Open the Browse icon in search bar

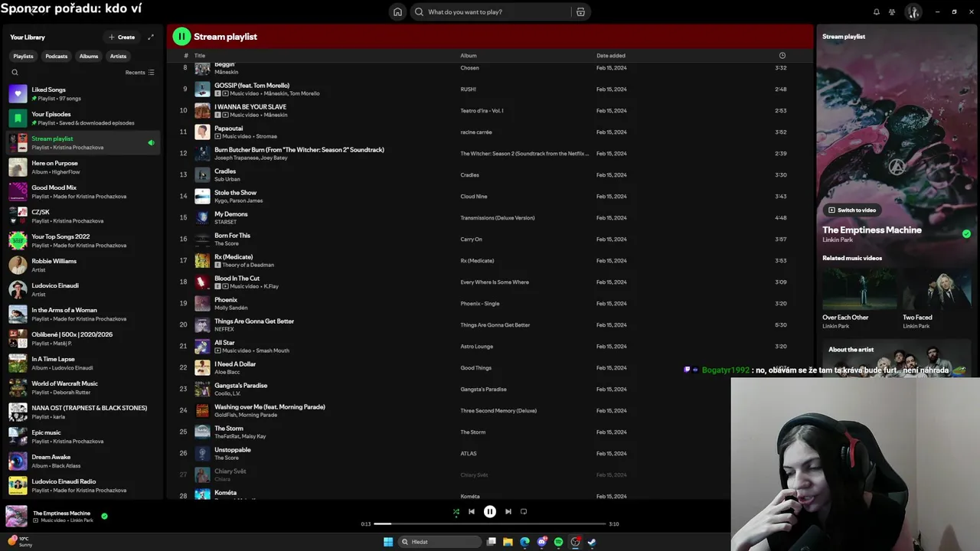click(580, 11)
